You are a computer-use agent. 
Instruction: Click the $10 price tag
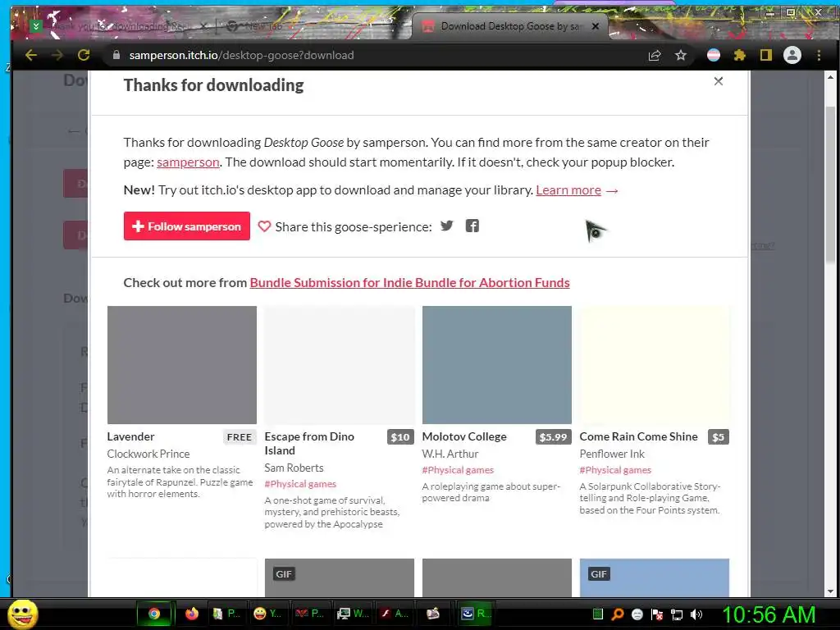[x=400, y=437]
